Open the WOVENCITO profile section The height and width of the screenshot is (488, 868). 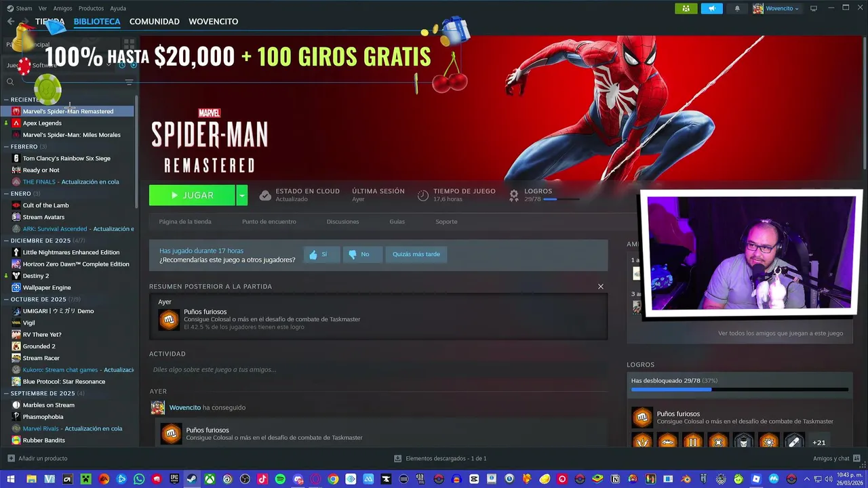click(214, 22)
